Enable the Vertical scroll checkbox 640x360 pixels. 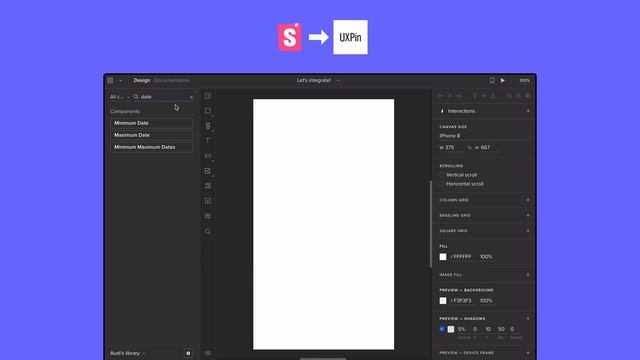point(442,175)
